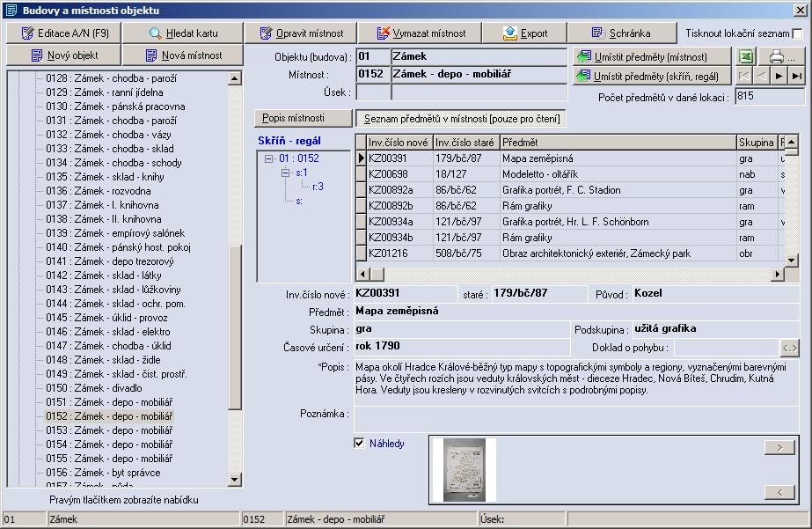Click the KZ00934a inventory number cell
Image resolution: width=812 pixels, height=529 pixels.
point(399,222)
